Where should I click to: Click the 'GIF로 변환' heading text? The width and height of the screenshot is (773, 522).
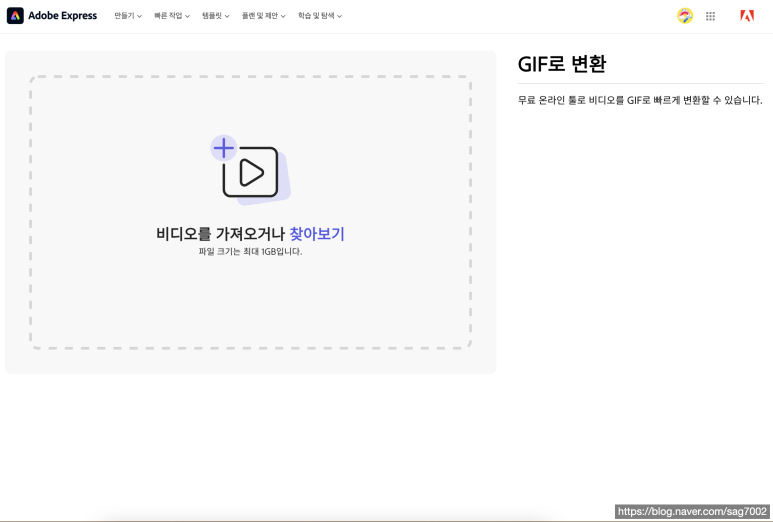click(x=562, y=64)
